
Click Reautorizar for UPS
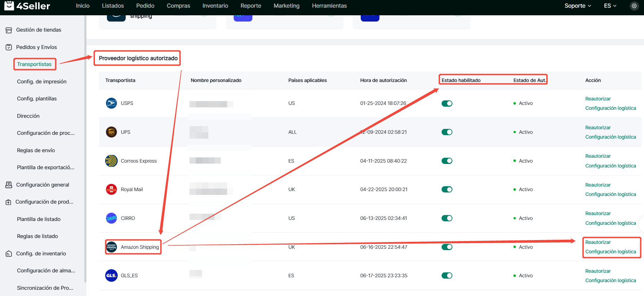point(598,128)
